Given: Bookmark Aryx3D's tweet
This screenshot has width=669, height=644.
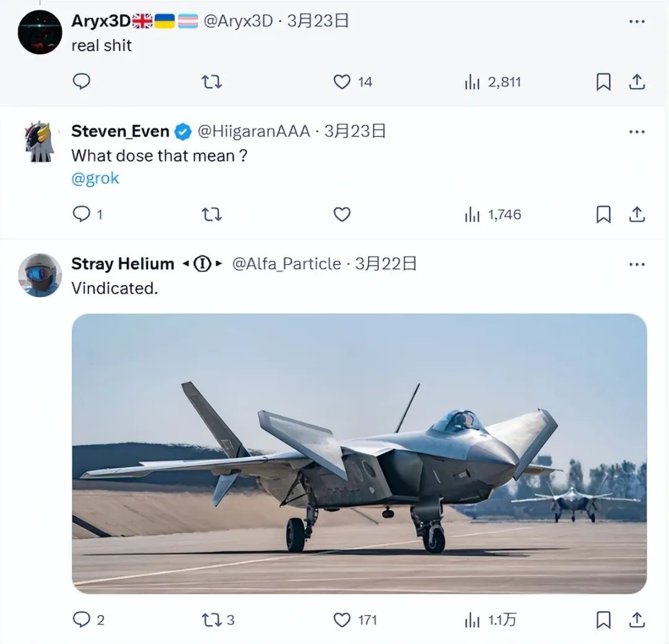Looking at the screenshot, I should (x=603, y=82).
